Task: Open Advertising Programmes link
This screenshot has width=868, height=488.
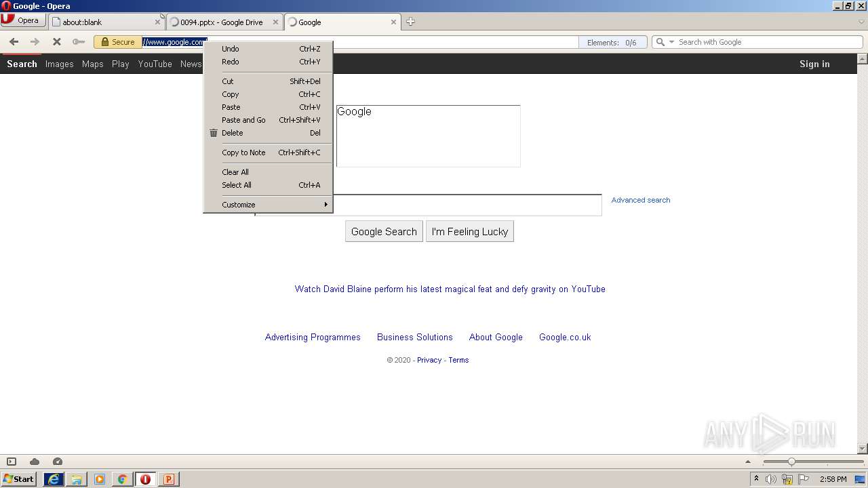Action: [x=313, y=337]
